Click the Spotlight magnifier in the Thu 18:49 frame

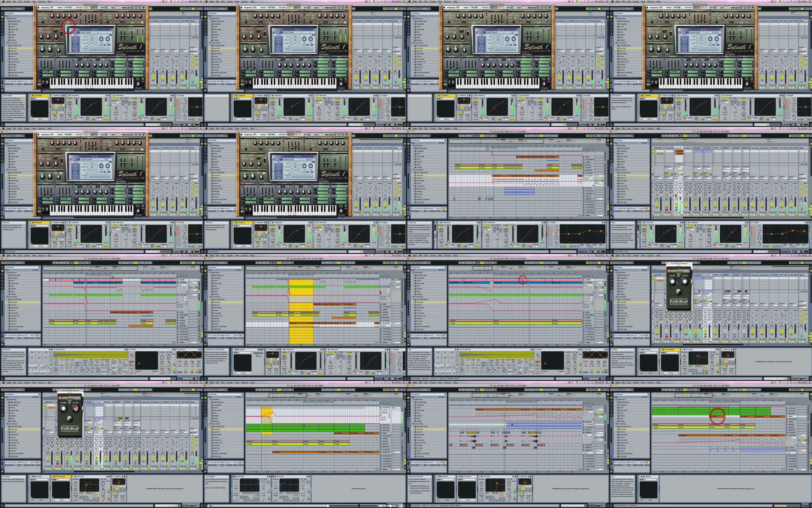(201, 1)
